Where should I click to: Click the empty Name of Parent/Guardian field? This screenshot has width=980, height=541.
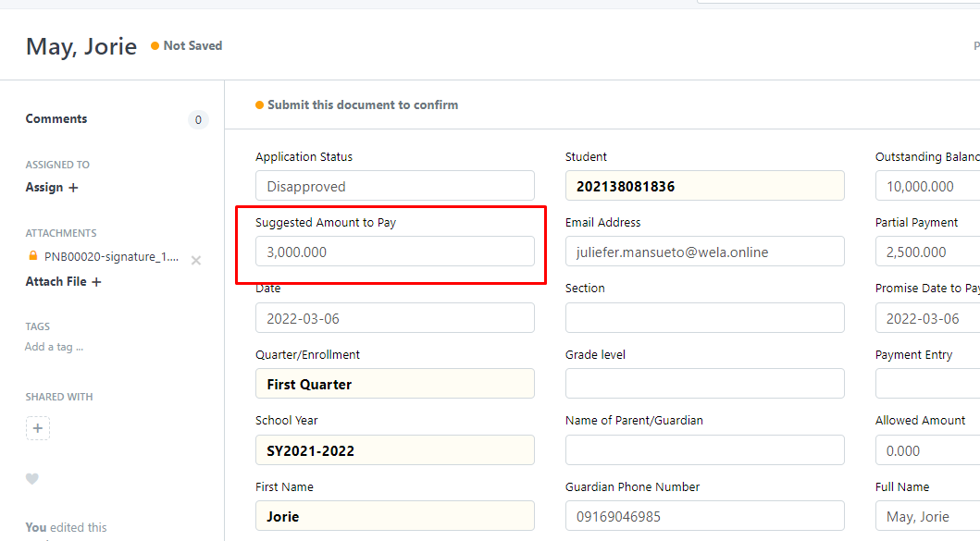coord(705,449)
